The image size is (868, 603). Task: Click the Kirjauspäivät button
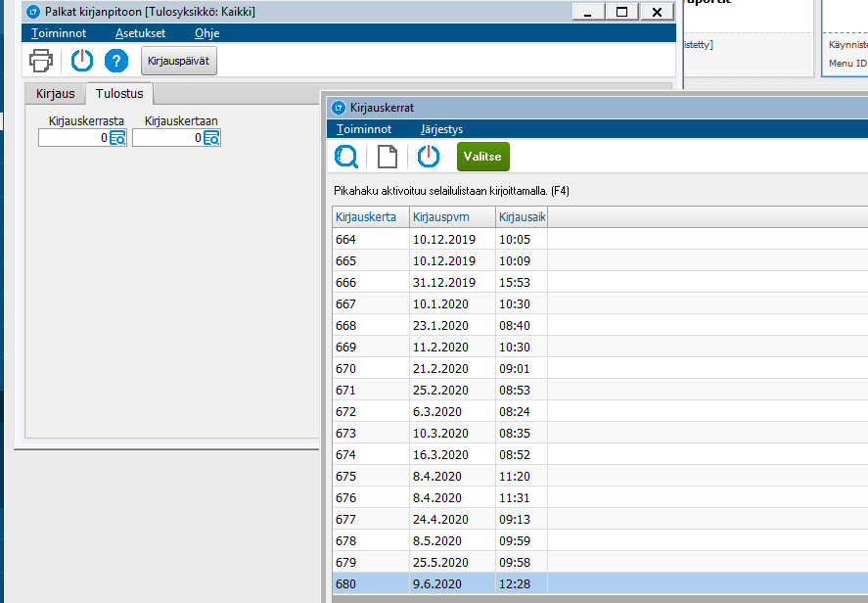179,61
